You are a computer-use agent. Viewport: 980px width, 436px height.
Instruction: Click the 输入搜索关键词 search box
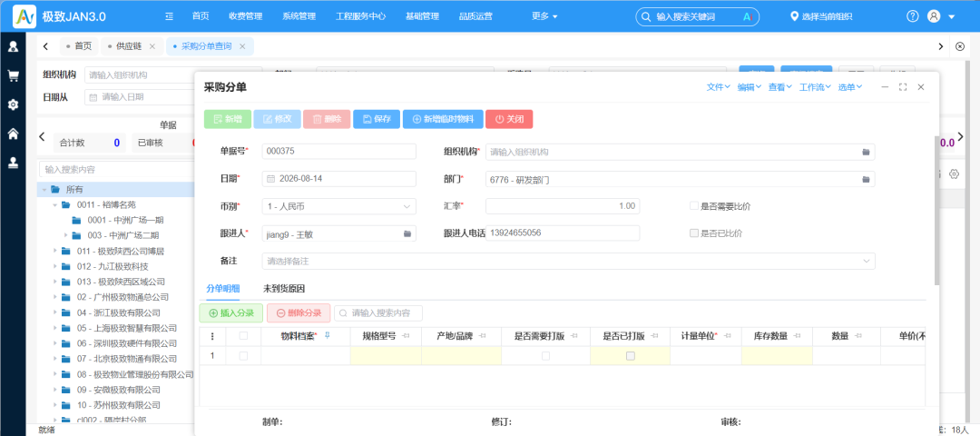pos(698,17)
